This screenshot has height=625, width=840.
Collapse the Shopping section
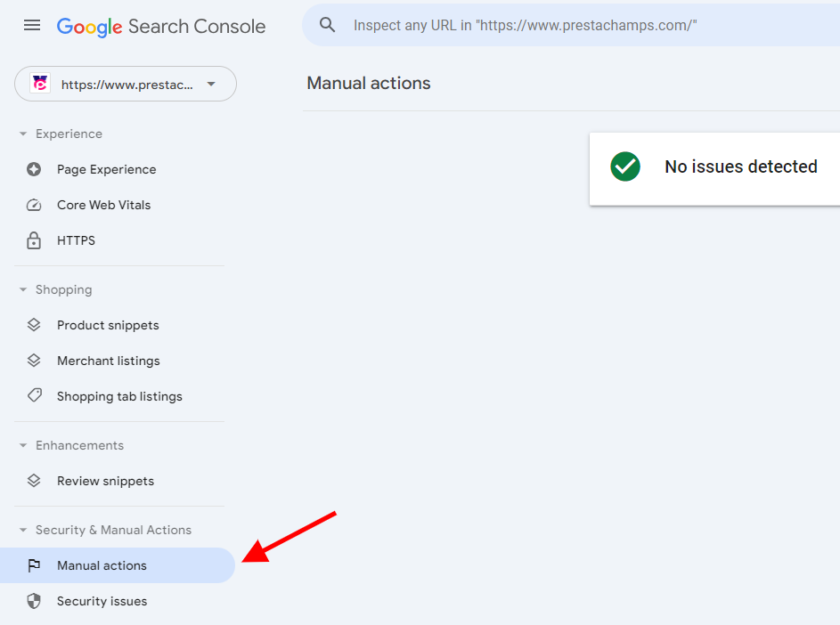pyautogui.click(x=23, y=289)
